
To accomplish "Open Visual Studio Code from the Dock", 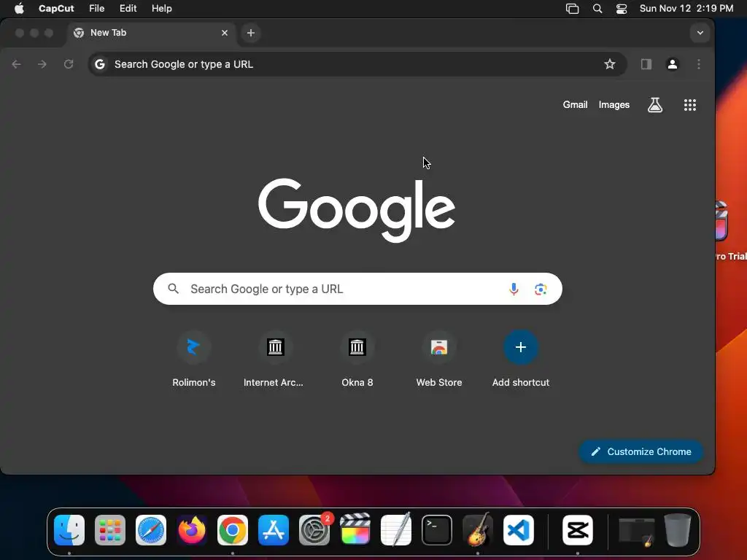I will [x=519, y=530].
